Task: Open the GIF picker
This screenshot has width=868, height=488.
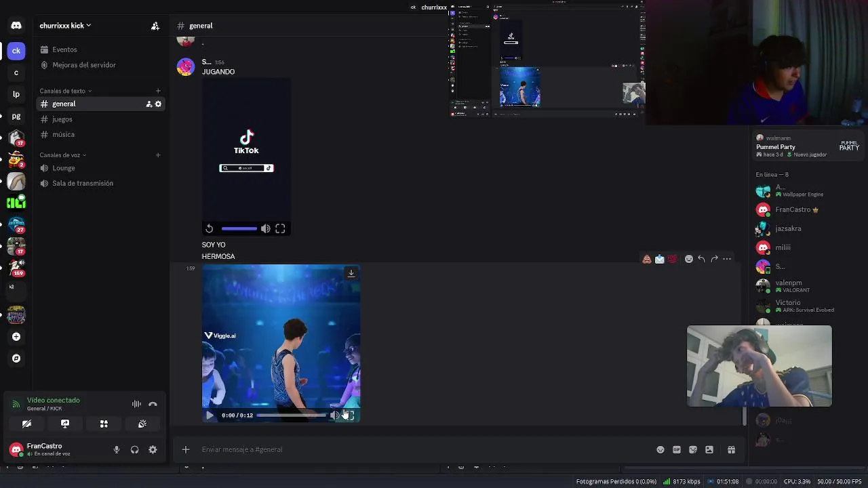Action: 677,449
